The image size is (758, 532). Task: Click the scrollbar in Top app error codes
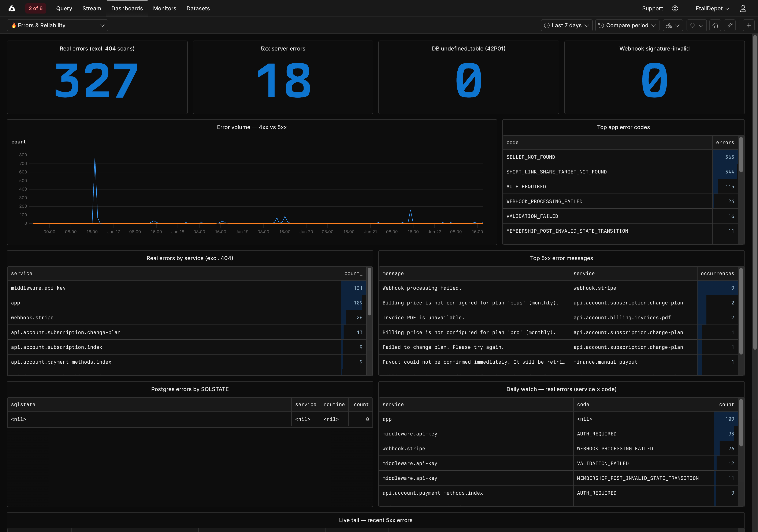pyautogui.click(x=741, y=154)
